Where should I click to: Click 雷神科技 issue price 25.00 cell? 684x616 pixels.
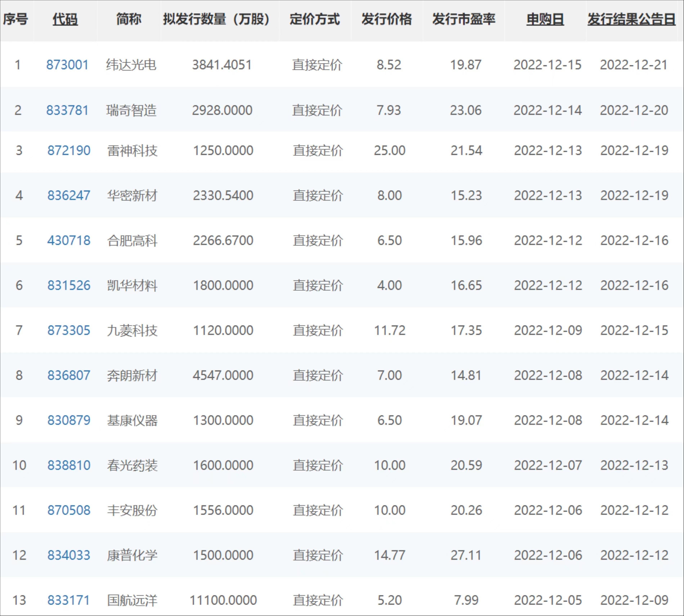(x=389, y=150)
